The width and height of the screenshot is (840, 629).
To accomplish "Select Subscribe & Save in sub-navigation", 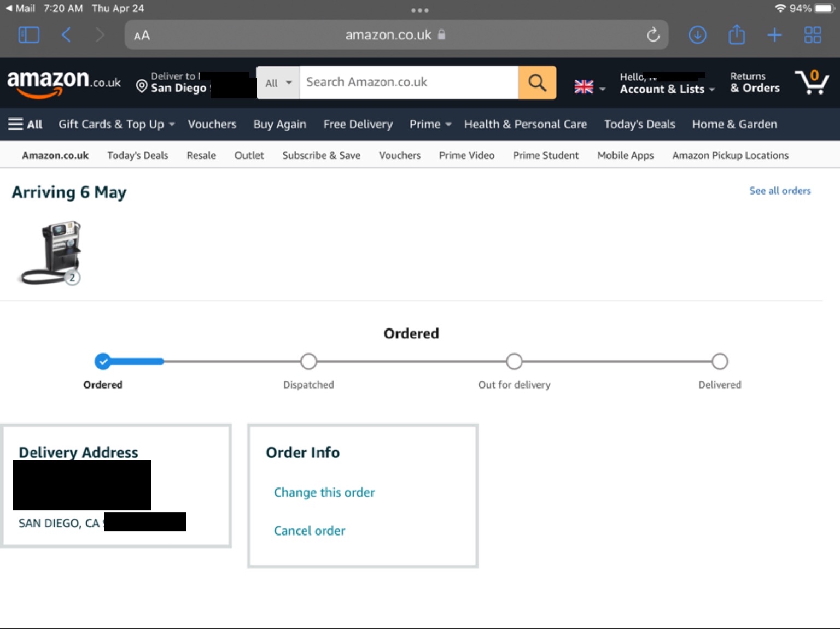I will [321, 155].
